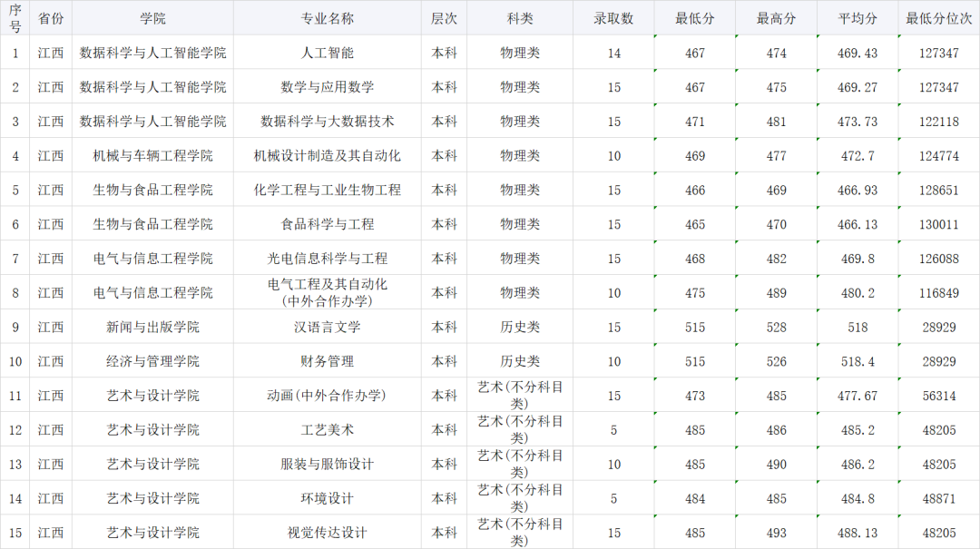Click average score 488.13
The image size is (980, 549).
857,533
